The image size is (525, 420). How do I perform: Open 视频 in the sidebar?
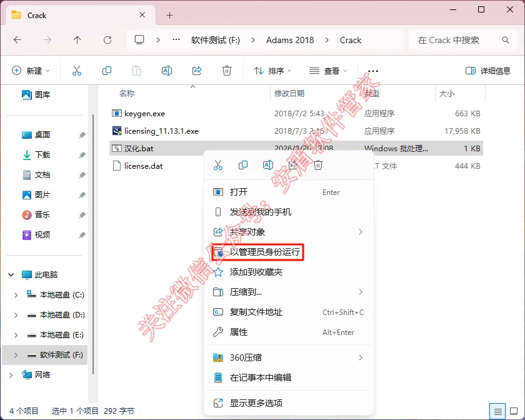click(x=42, y=235)
